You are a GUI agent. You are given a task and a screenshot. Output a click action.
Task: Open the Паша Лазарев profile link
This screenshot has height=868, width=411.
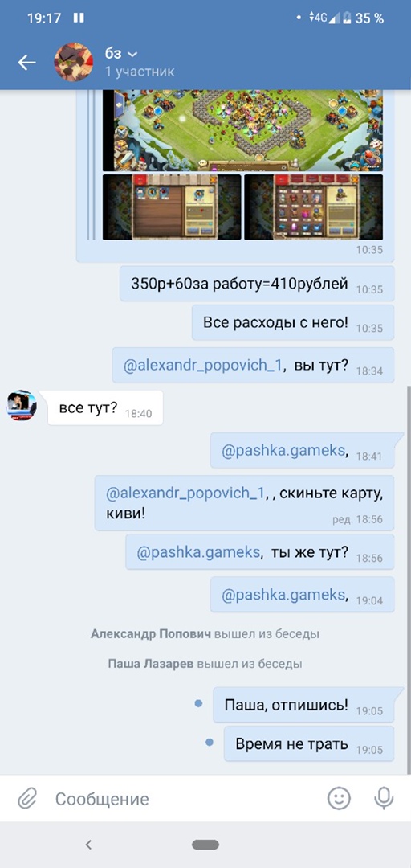[x=151, y=663]
